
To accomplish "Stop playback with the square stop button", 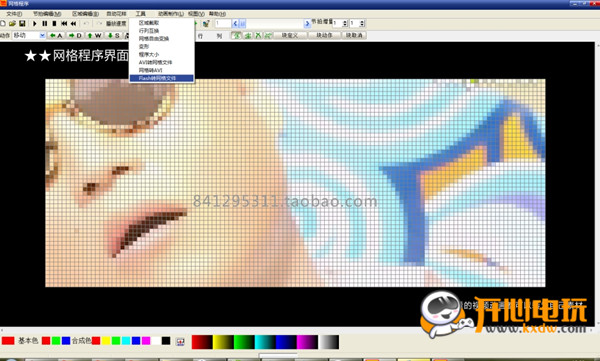I will [54, 24].
